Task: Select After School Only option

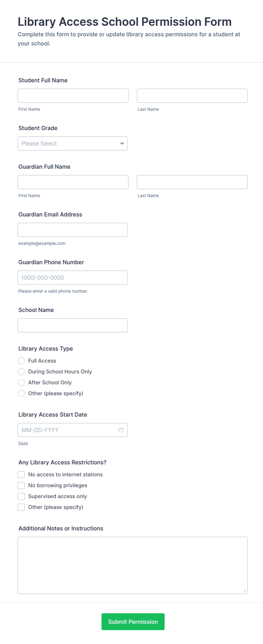Action: click(x=21, y=383)
